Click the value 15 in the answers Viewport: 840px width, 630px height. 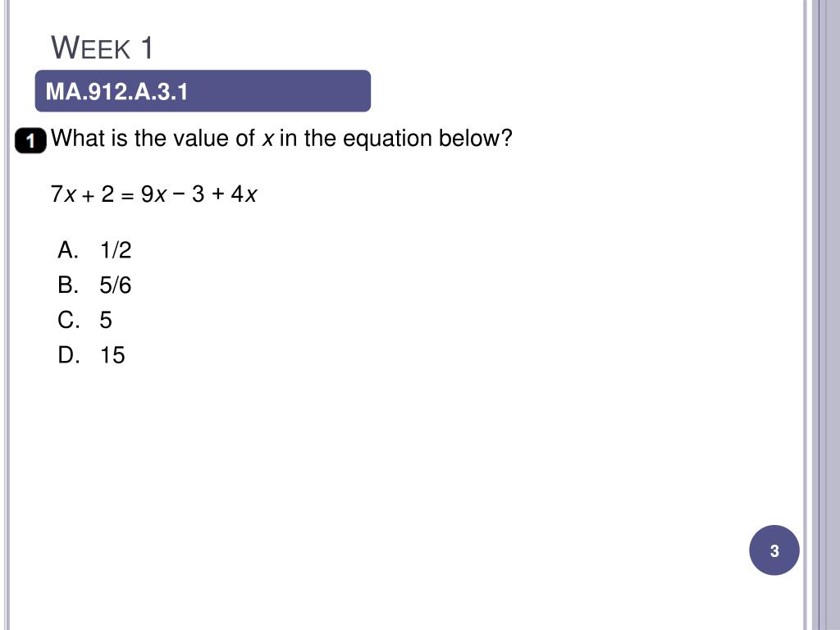(x=112, y=355)
